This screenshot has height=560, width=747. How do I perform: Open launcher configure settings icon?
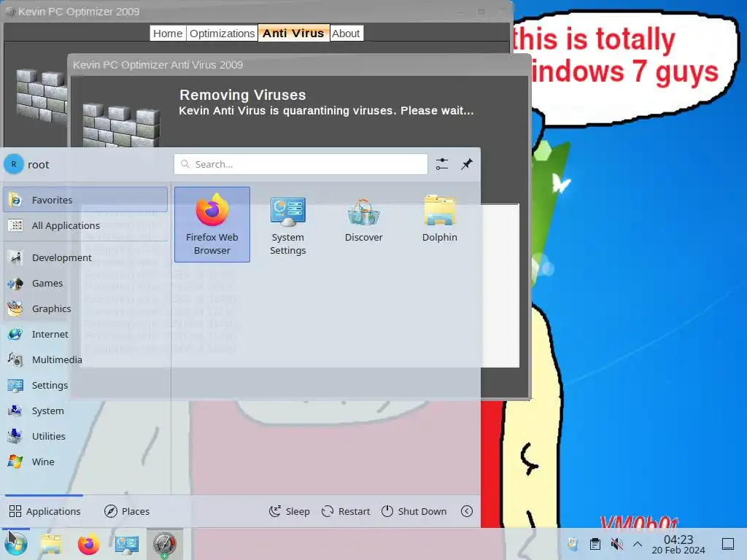tap(442, 164)
